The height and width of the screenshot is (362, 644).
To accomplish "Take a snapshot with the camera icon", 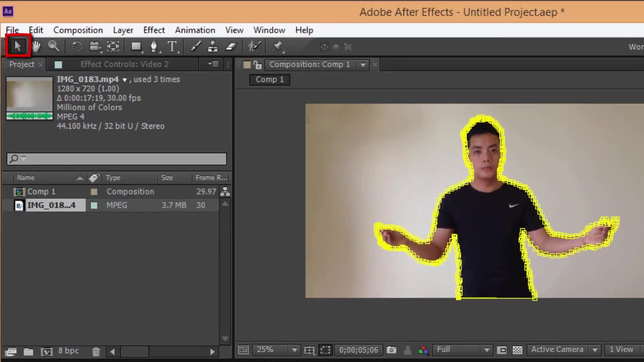I will coord(391,350).
